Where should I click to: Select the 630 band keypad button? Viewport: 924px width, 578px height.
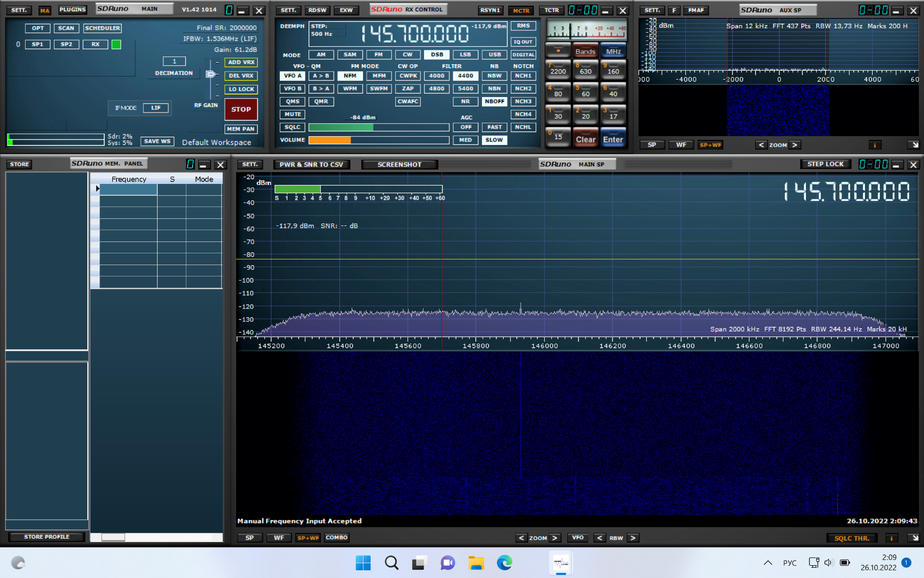(586, 69)
